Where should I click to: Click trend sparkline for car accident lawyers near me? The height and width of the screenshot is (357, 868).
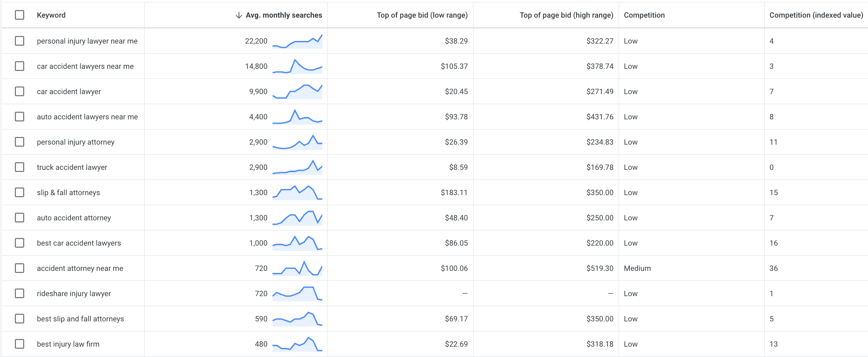click(297, 66)
